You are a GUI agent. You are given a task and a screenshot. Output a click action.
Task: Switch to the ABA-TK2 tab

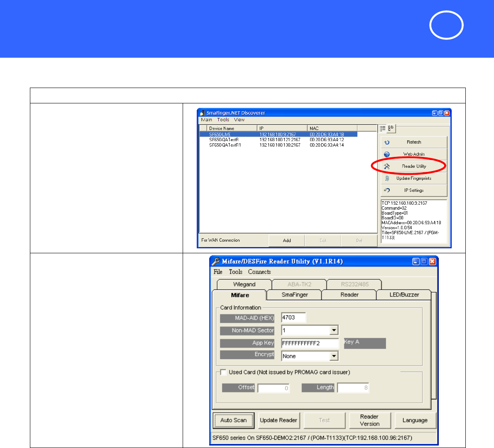tap(299, 284)
